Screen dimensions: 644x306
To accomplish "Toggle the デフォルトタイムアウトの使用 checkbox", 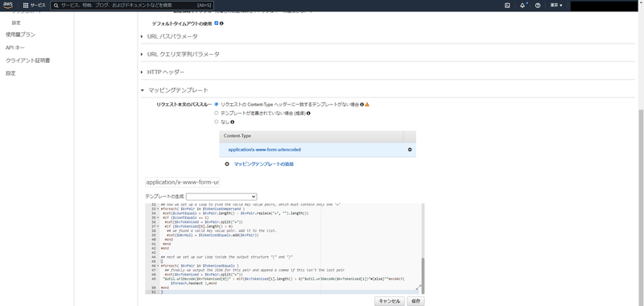I will [x=217, y=23].
